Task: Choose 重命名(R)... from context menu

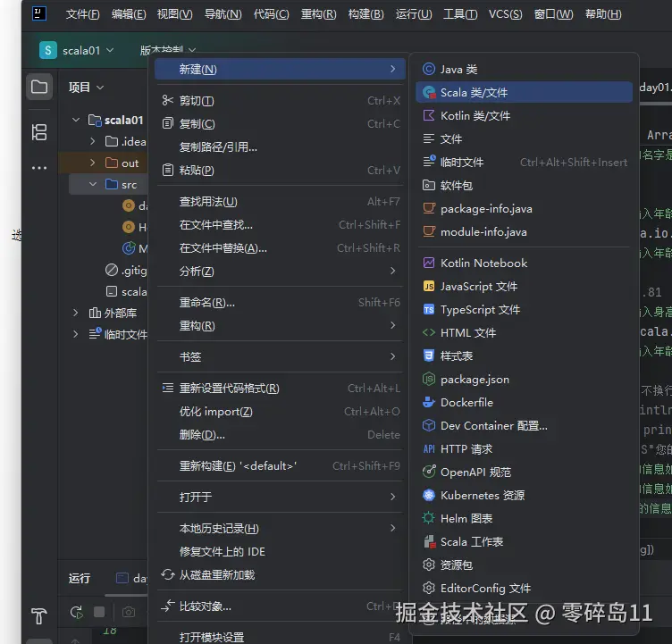Action: 280,303
